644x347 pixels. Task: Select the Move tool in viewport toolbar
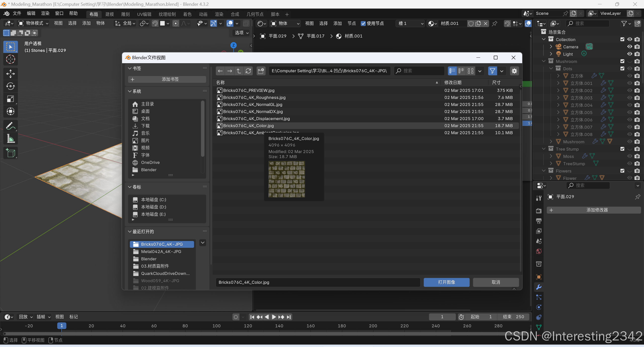[x=10, y=74]
